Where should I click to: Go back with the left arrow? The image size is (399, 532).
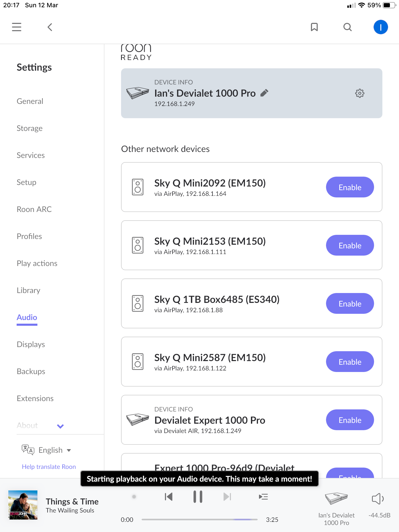50,27
